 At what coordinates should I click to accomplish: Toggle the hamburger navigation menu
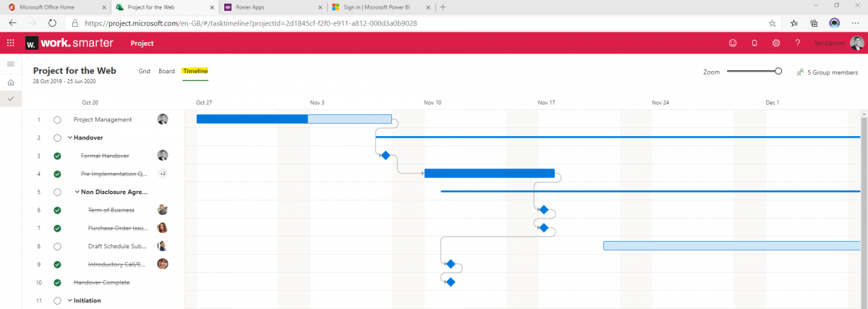tap(10, 64)
